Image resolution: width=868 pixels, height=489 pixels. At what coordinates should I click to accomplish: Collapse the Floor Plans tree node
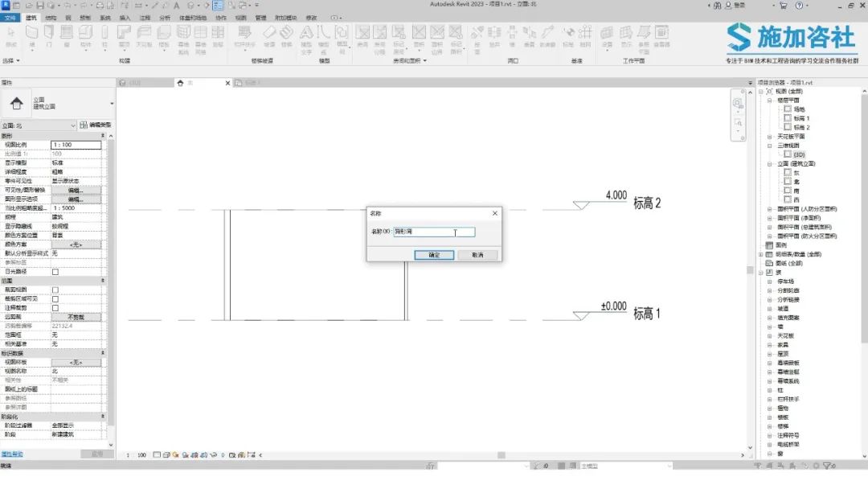(x=769, y=101)
